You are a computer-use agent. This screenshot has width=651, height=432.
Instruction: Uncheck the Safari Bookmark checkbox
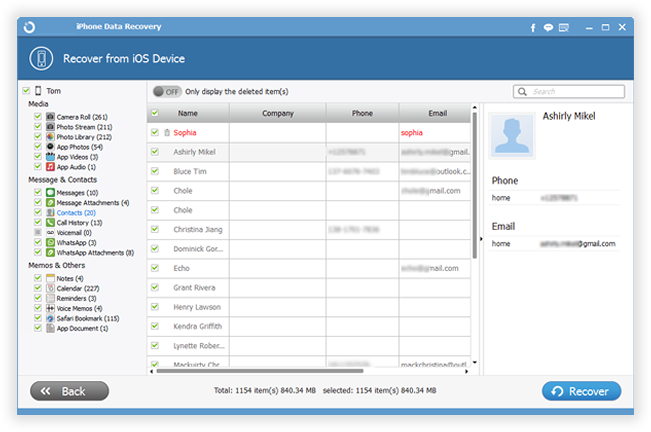click(x=38, y=317)
